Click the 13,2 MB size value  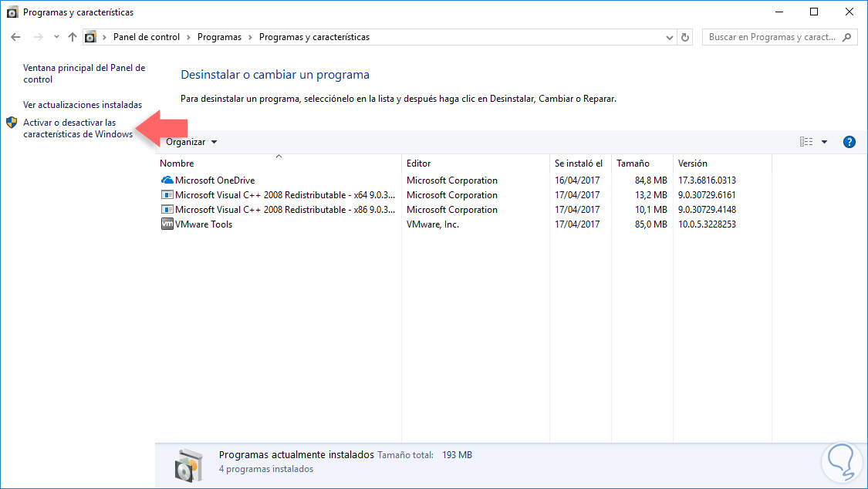(651, 194)
